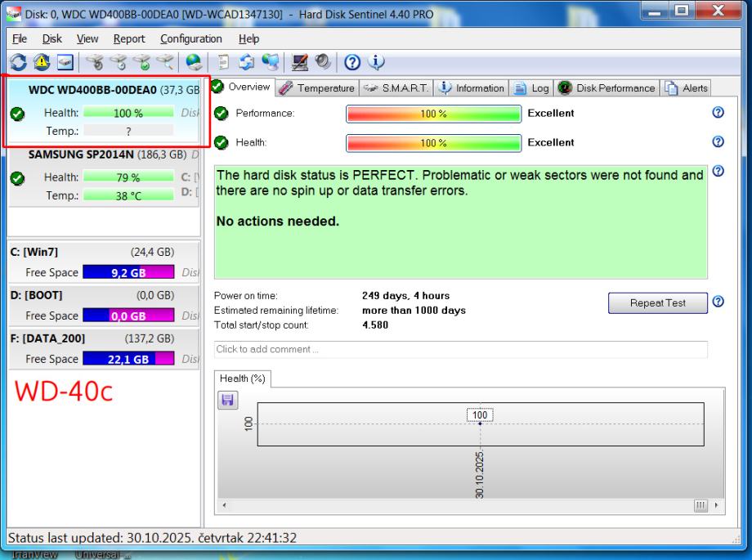This screenshot has height=560, width=752.
Task: Click the Performance 100 % gradient bar
Action: point(433,114)
